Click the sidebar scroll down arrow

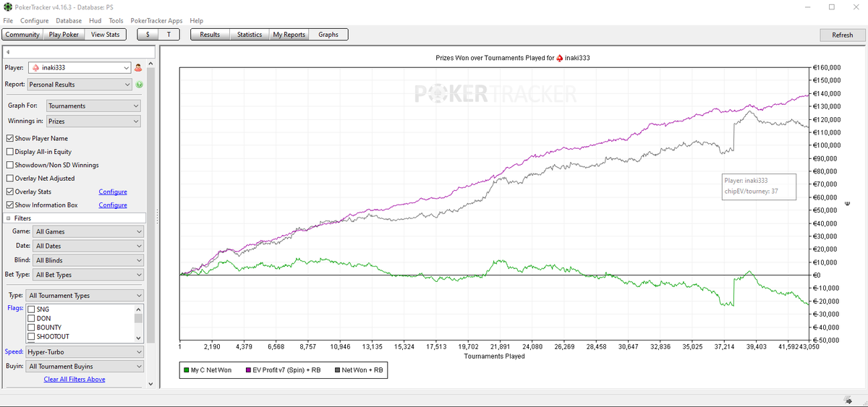[150, 384]
